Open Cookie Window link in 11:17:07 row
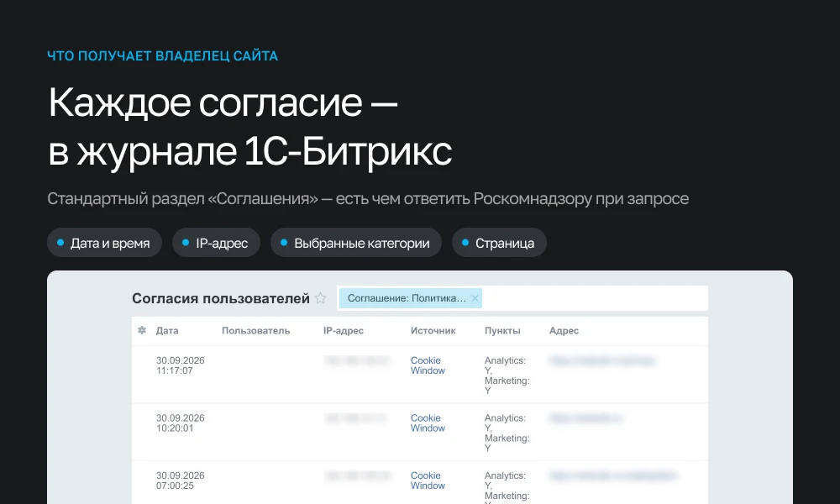The width and height of the screenshot is (840, 504). [428, 365]
